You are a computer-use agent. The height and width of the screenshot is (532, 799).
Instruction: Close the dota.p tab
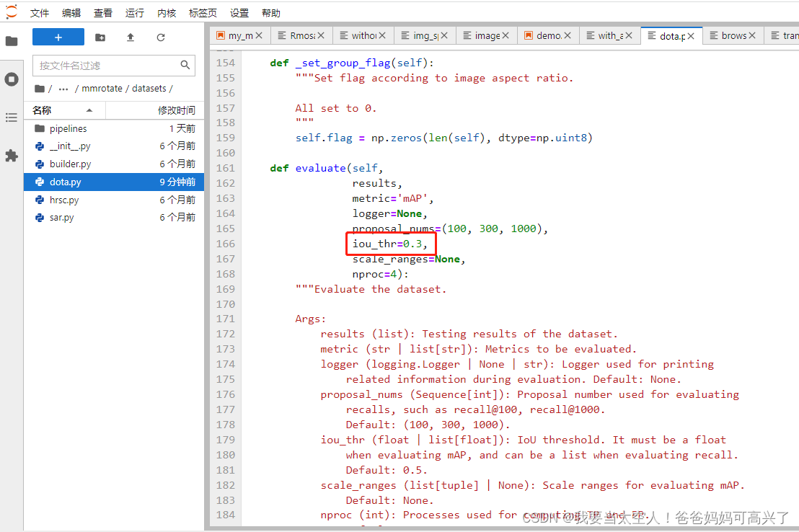pyautogui.click(x=691, y=35)
